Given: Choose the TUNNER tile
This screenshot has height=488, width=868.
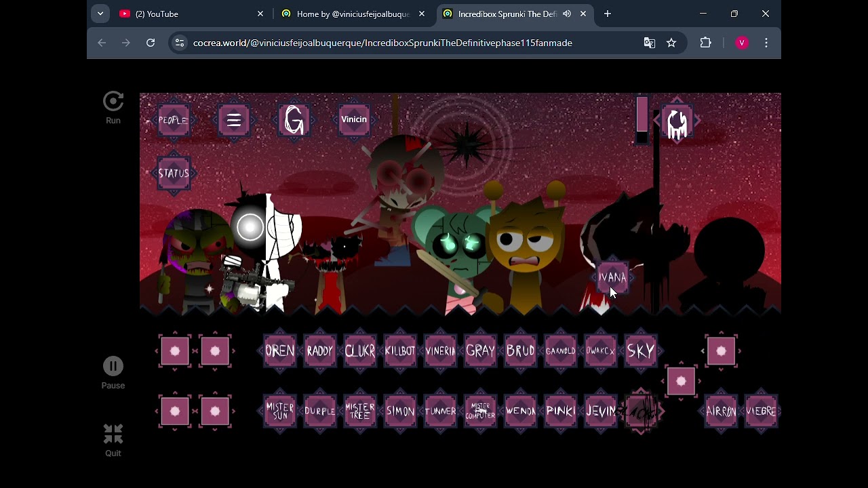Looking at the screenshot, I should tap(440, 411).
